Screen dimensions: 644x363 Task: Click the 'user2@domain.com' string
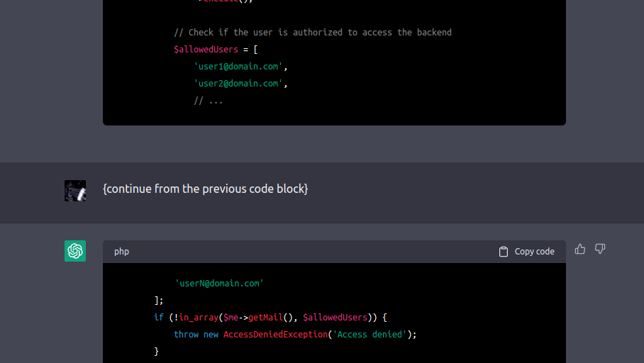point(238,84)
